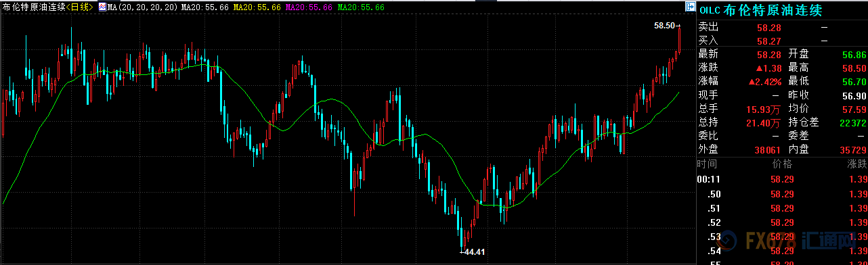Select the magenta MA20:55.66 label

click(309, 7)
